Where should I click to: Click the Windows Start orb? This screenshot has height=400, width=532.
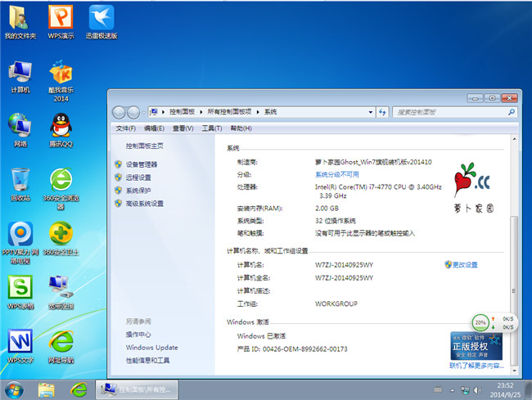click(14, 390)
